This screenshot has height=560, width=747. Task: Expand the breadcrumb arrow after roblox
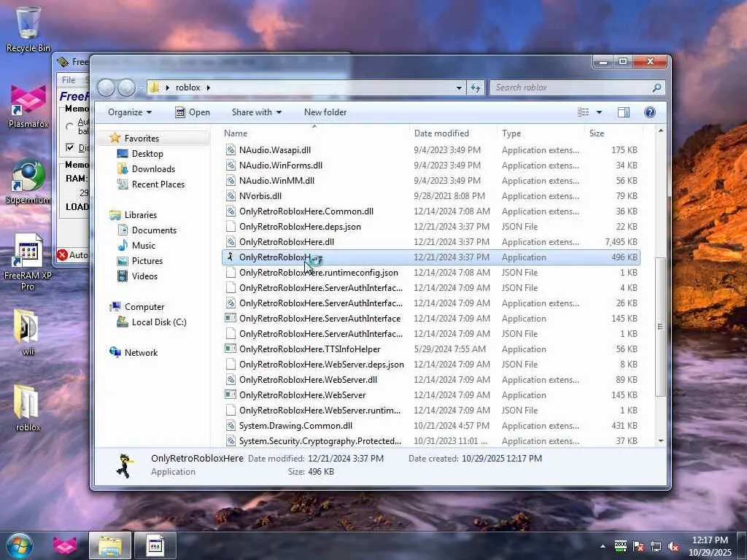coord(208,87)
